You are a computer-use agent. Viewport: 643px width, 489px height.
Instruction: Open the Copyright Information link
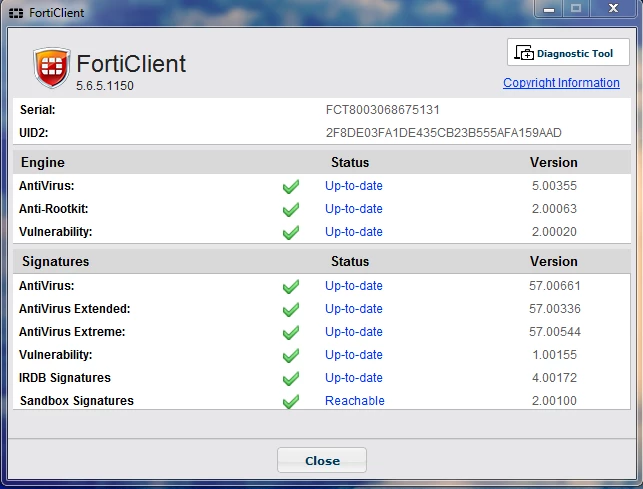pyautogui.click(x=561, y=83)
